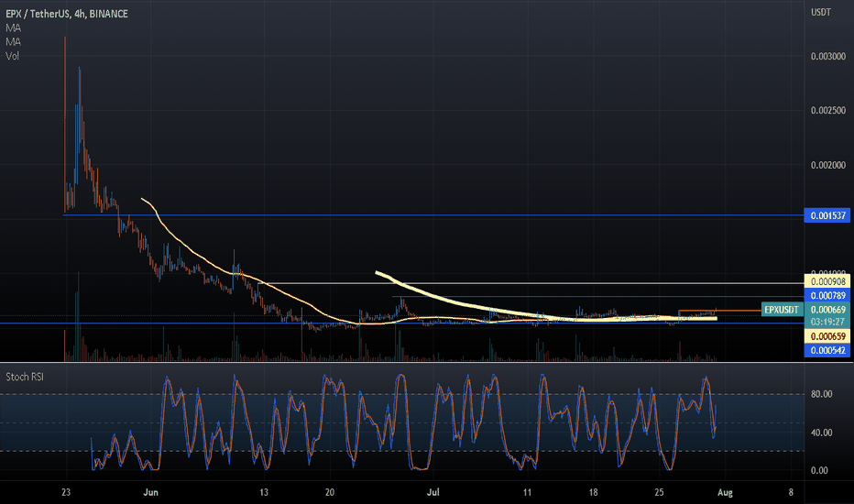This screenshot has height=504, width=854.
Task: Click the 25 date label on time axis
Action: click(x=659, y=493)
